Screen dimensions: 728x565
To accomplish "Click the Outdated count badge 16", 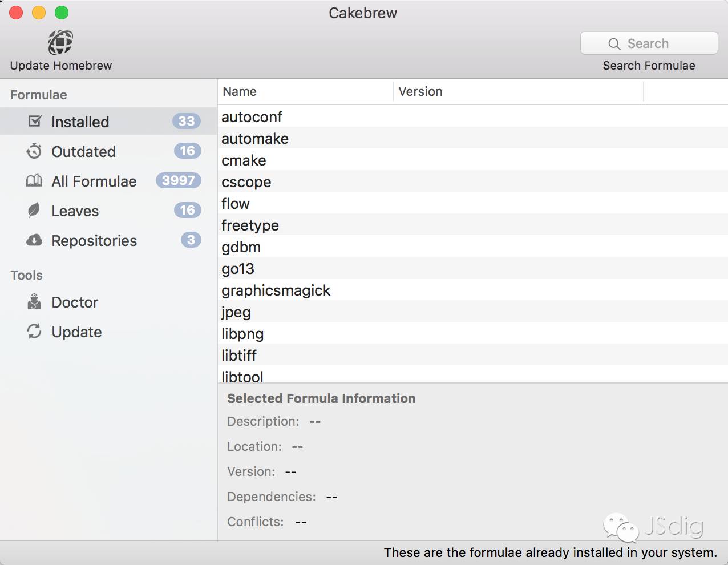I will coord(188,151).
